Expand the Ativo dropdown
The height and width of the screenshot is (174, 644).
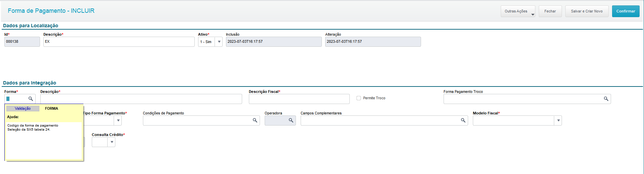[x=219, y=42]
